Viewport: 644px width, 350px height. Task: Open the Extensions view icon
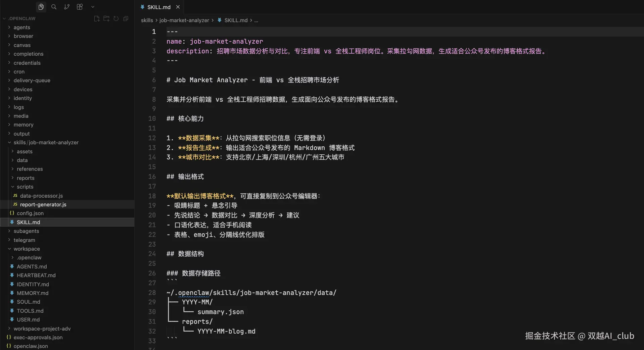point(80,7)
